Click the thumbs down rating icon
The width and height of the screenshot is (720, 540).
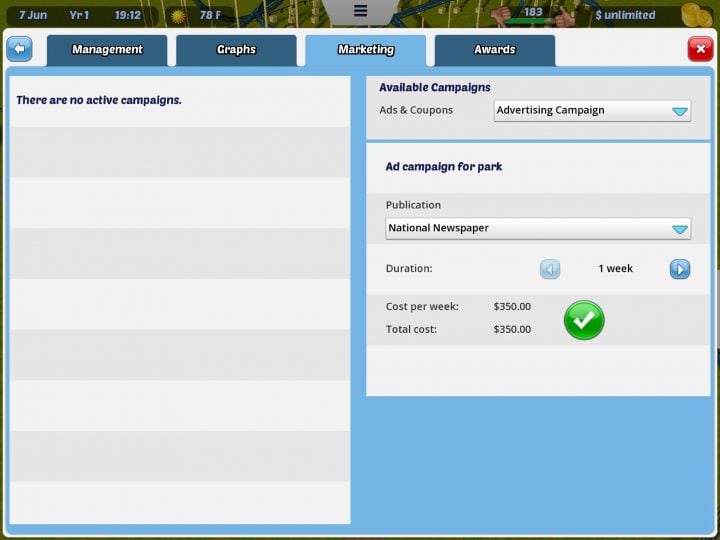pyautogui.click(x=502, y=18)
